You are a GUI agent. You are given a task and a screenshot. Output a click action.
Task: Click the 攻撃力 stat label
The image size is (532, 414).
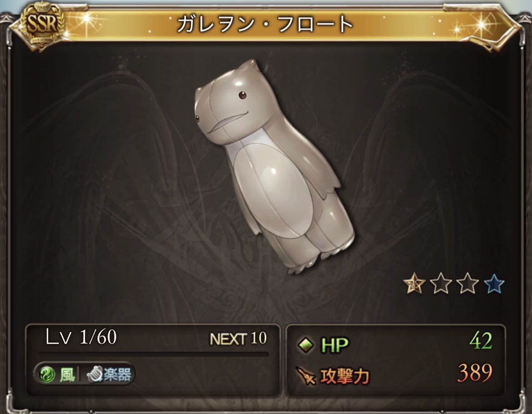(x=344, y=376)
